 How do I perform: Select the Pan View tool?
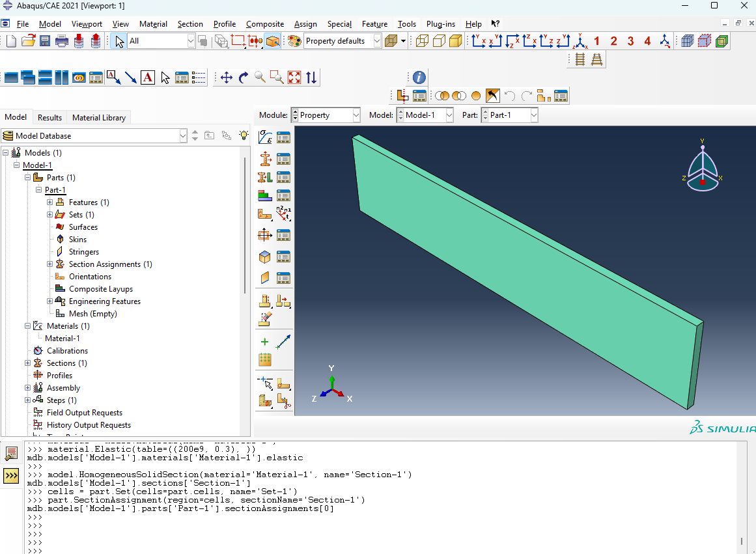[x=227, y=77]
